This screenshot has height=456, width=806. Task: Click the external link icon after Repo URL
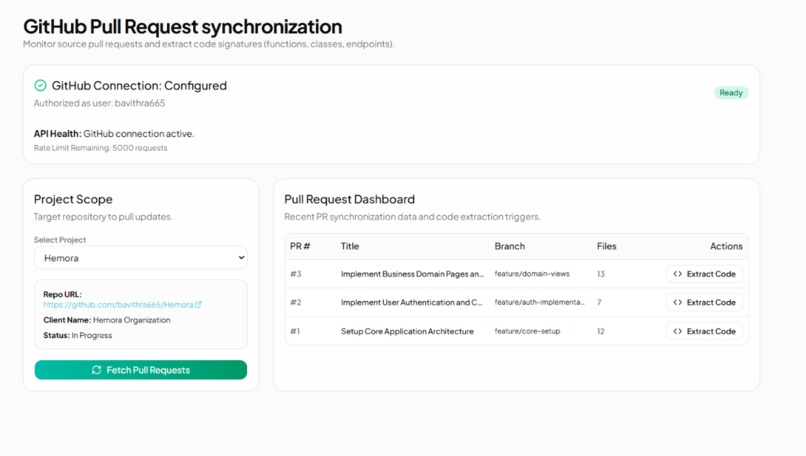pos(198,305)
